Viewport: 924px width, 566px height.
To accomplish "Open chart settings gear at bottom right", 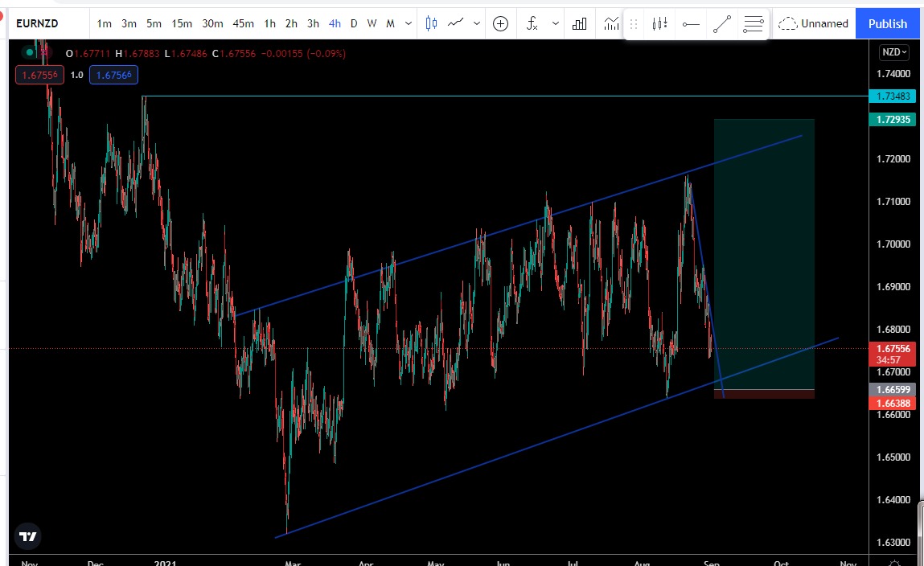I will click(x=895, y=562).
